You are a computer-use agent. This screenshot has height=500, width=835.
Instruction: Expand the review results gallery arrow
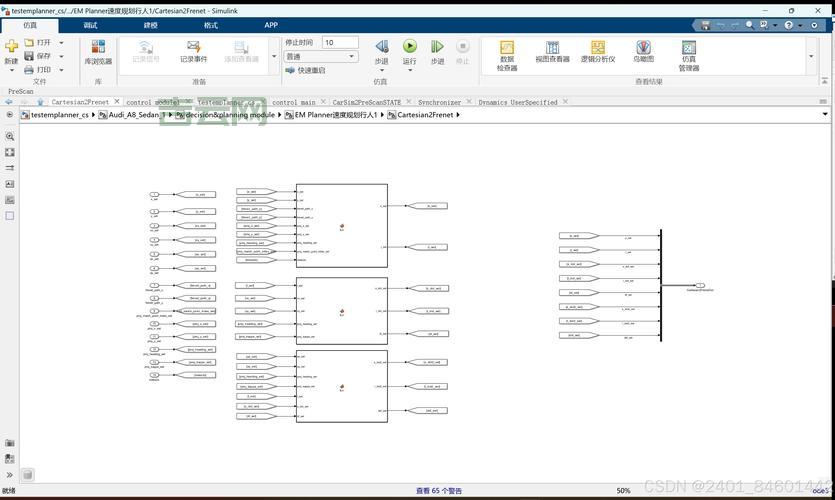click(x=811, y=57)
